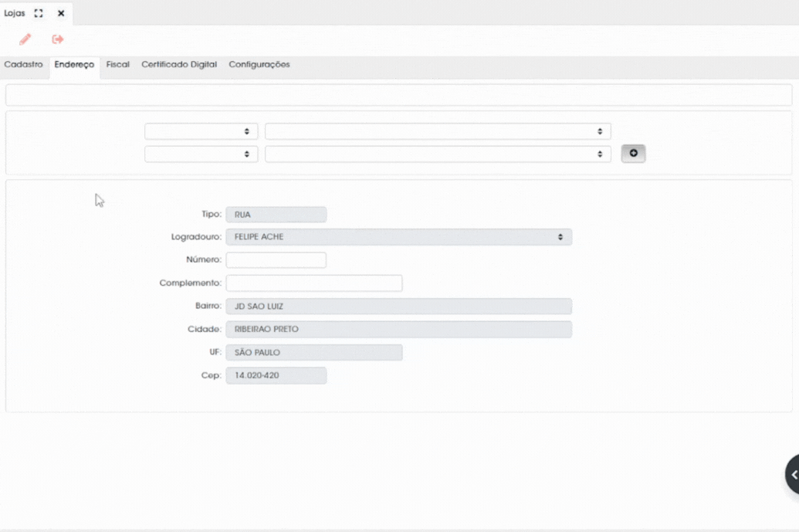Click the UF field SÃO PAULO
This screenshot has width=799, height=532.
[314, 353]
